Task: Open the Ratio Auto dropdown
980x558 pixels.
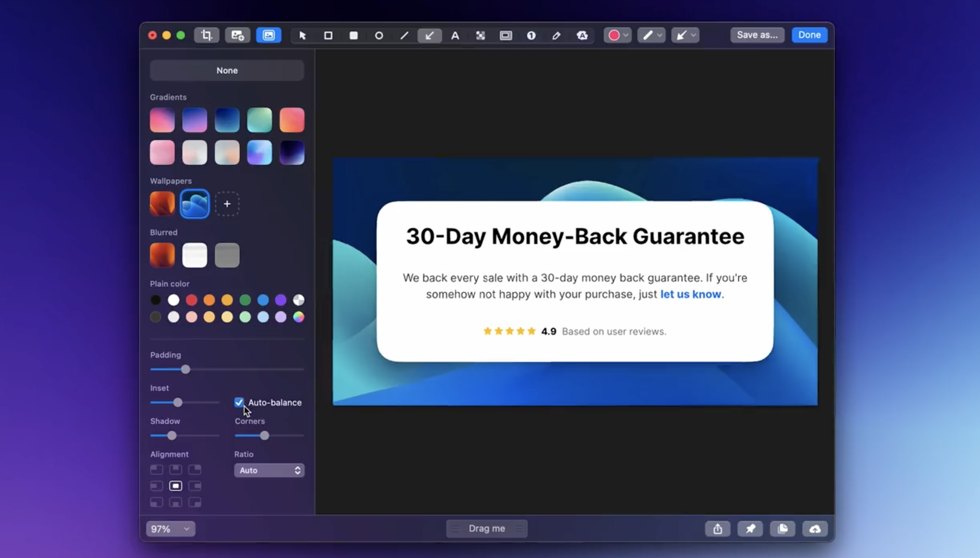Action: (269, 470)
